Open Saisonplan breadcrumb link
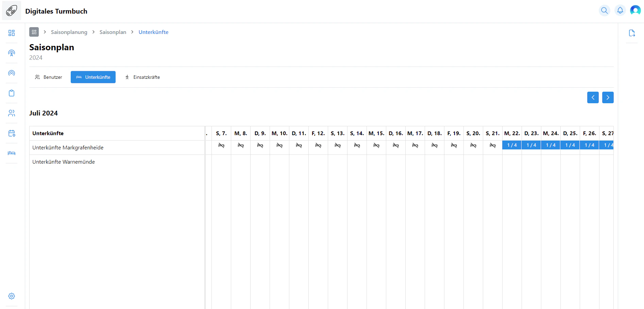This screenshot has width=644, height=309. click(113, 32)
